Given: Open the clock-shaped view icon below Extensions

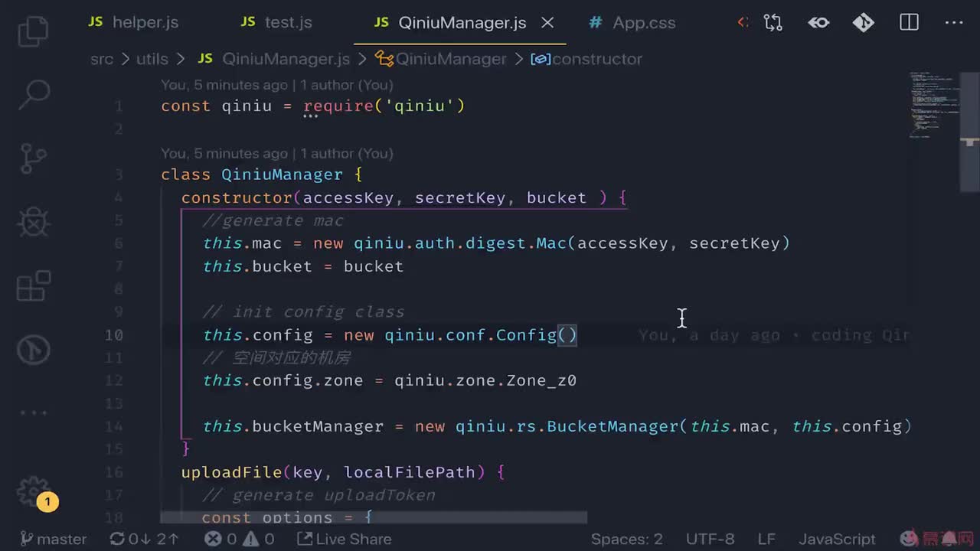Looking at the screenshot, I should coord(33,350).
